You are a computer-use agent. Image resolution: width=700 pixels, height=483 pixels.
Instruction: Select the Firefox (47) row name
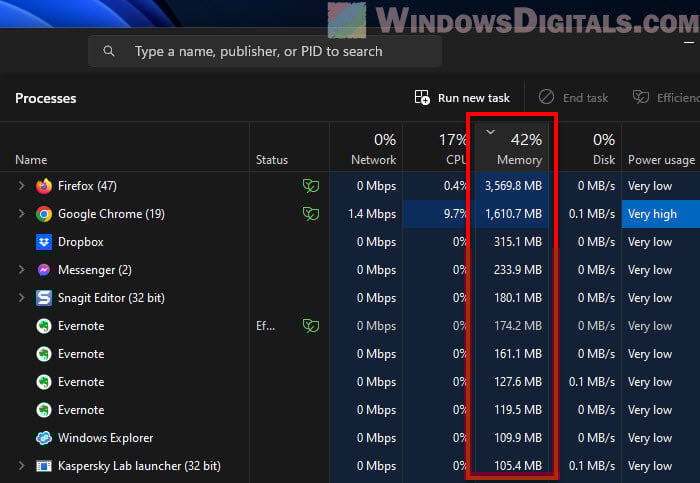coord(88,186)
